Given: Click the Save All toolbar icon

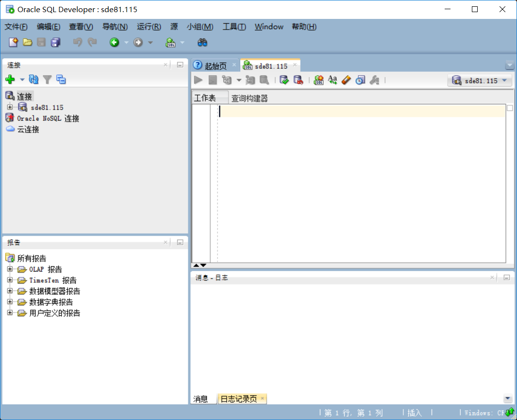Looking at the screenshot, I should coord(55,42).
